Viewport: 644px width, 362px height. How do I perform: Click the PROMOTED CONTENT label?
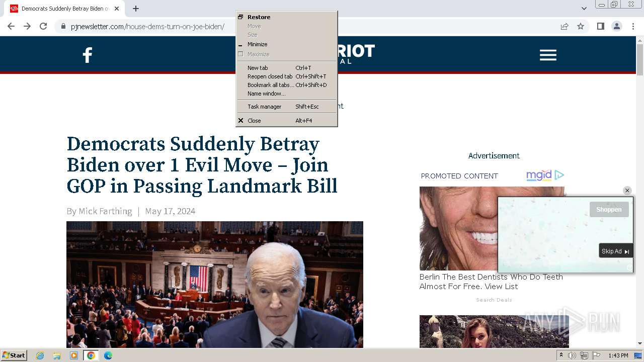(459, 176)
